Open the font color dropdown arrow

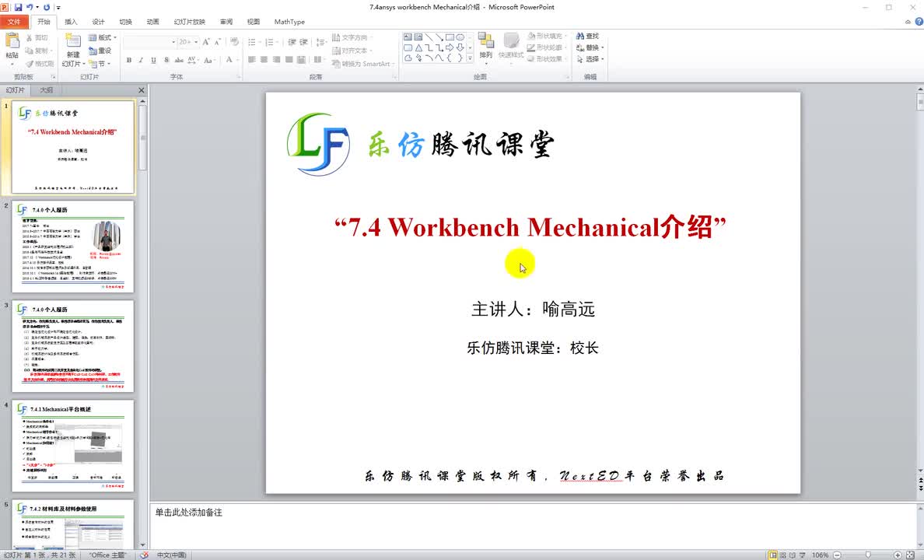237,60
